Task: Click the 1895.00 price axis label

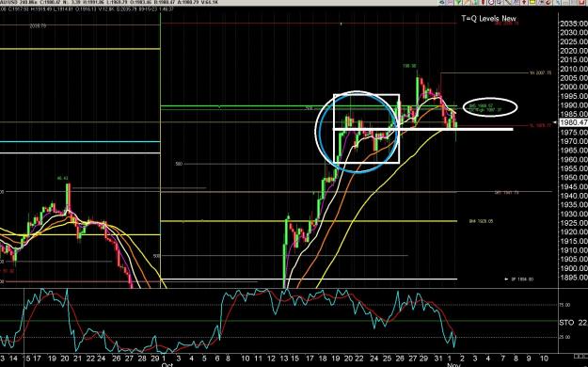Action: (574, 278)
